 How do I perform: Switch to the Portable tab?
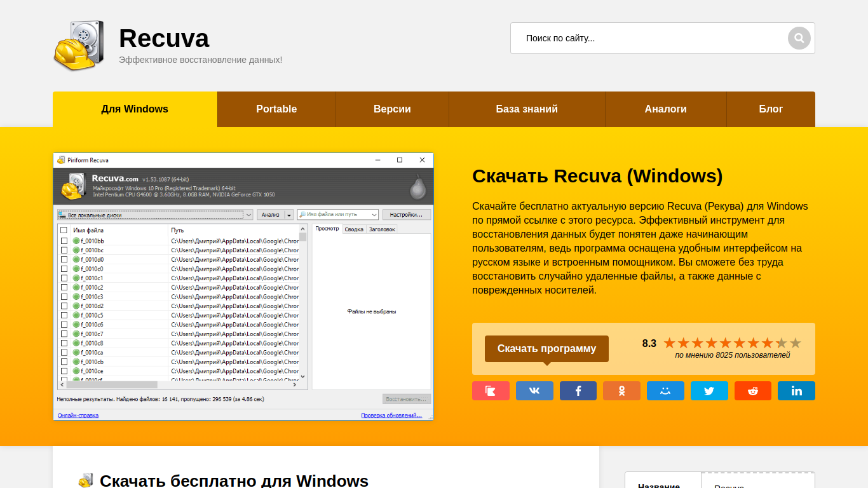(x=276, y=109)
